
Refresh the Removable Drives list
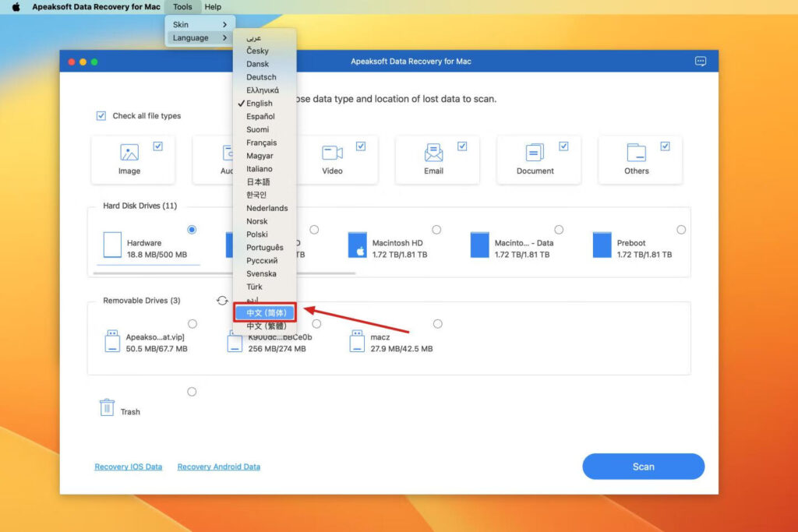(x=221, y=300)
